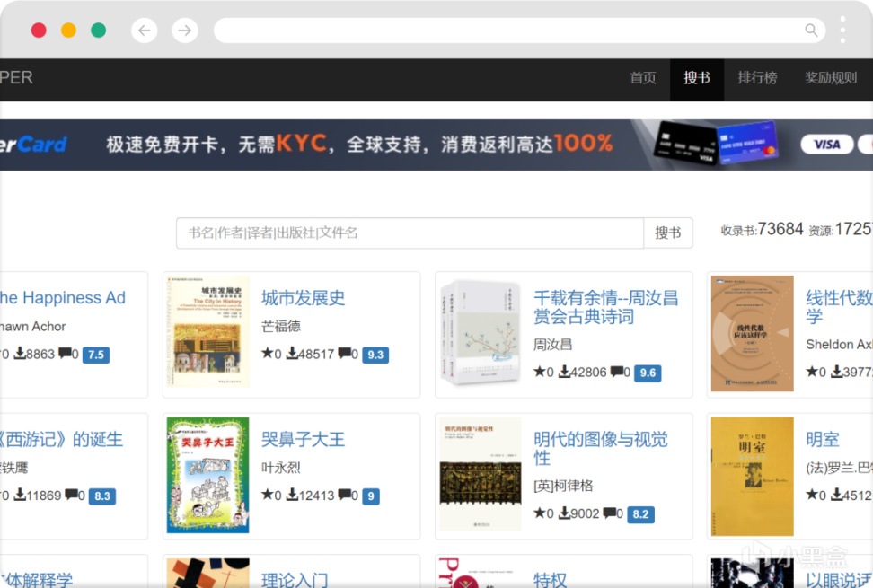Click the comment icon in 柯律格 row
Screen dimensions: 873x588
coord(610,513)
